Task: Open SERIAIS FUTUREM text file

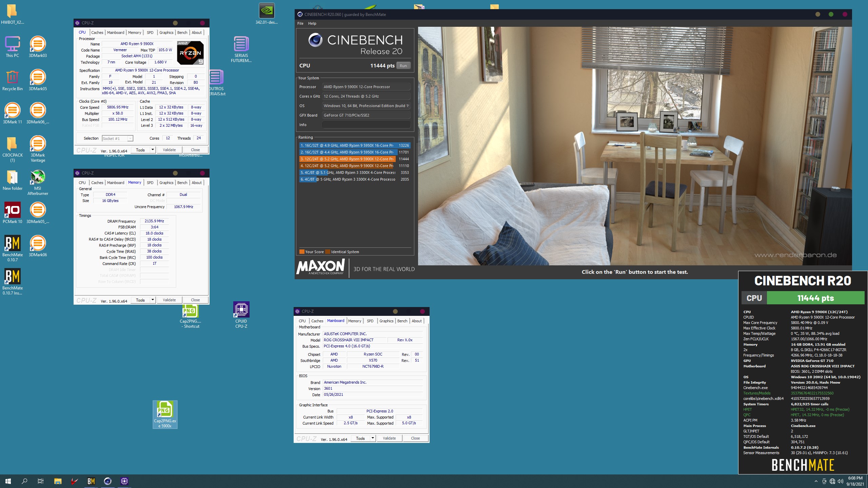Action: 241,49
